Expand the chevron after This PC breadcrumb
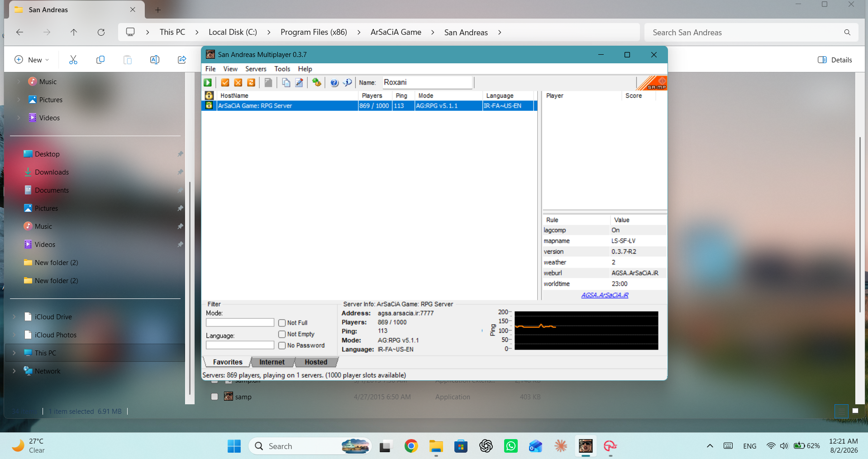868x459 pixels. tap(197, 32)
